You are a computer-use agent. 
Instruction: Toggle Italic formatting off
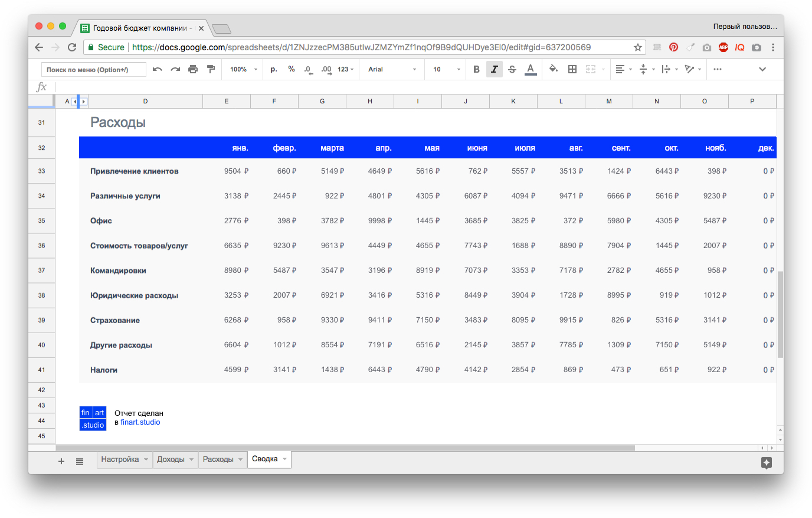tap(494, 69)
